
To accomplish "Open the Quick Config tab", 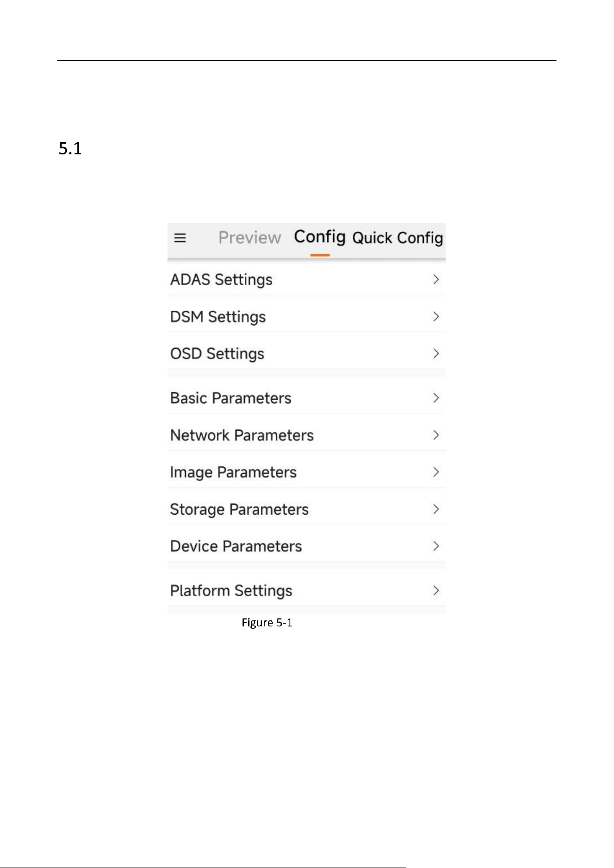I will click(x=397, y=238).
